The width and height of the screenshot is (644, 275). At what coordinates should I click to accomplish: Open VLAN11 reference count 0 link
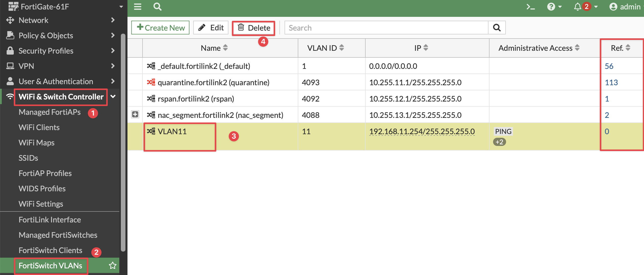[607, 131]
